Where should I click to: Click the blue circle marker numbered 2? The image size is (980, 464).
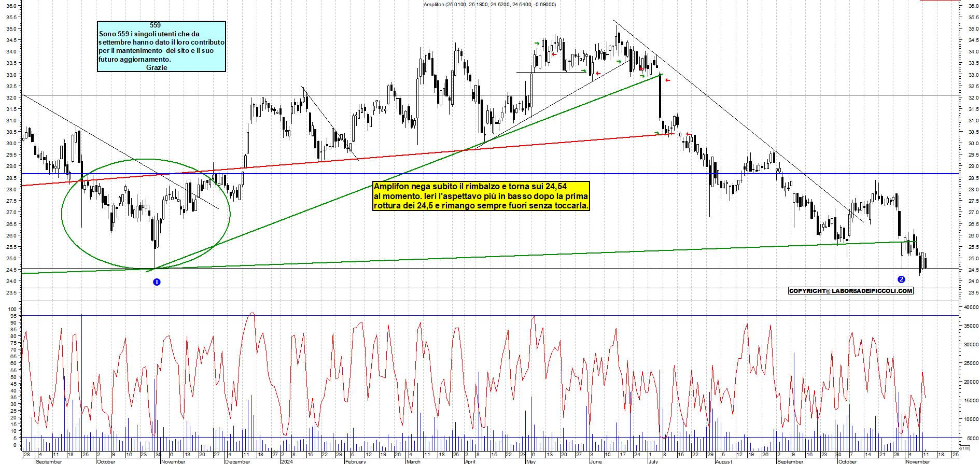[901, 279]
